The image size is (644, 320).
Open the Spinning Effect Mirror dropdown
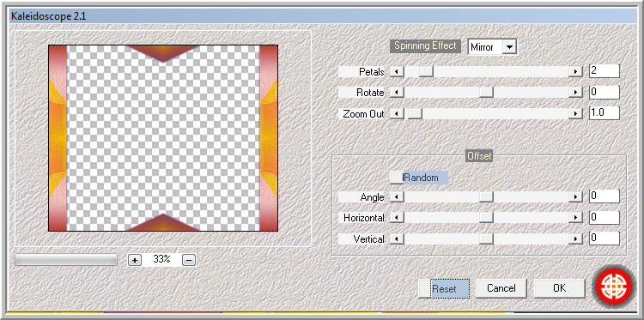tap(509, 47)
